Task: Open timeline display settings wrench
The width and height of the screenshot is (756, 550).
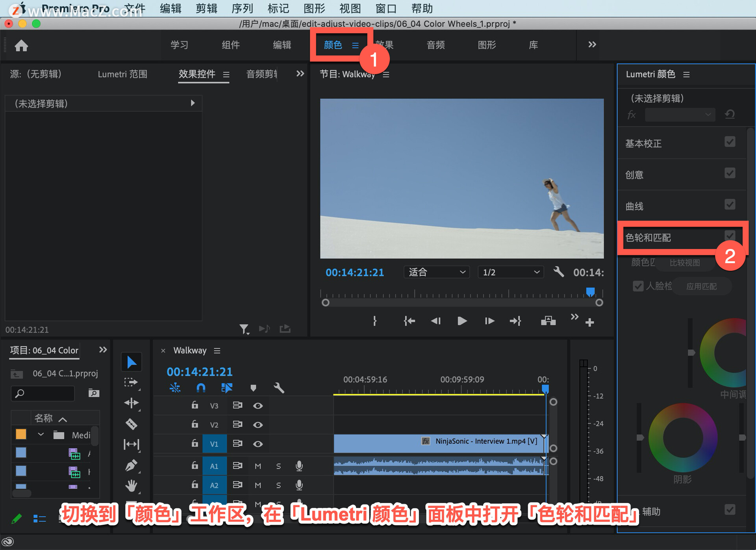Action: pos(279,388)
